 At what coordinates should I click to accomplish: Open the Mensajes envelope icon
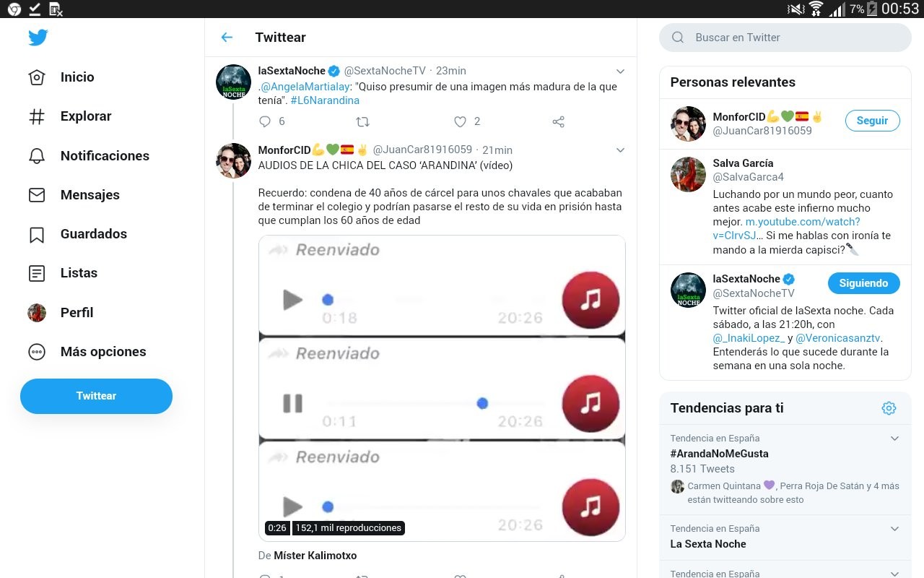point(37,195)
